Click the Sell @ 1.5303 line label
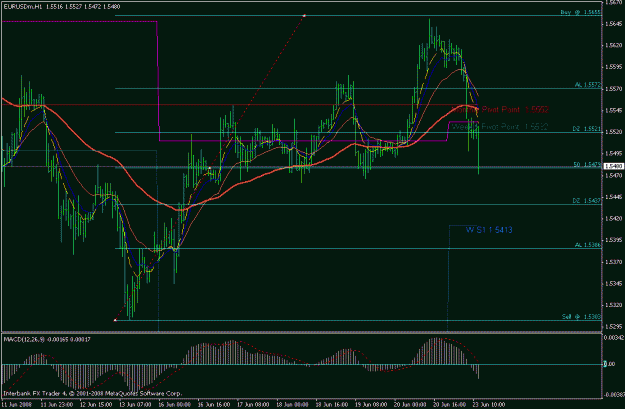 point(581,317)
